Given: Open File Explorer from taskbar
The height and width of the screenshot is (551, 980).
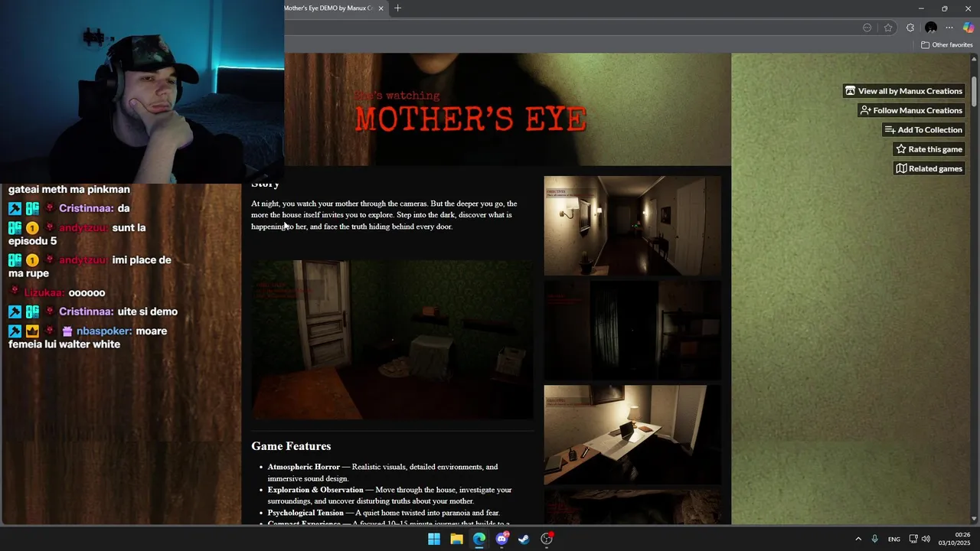Looking at the screenshot, I should [x=456, y=539].
